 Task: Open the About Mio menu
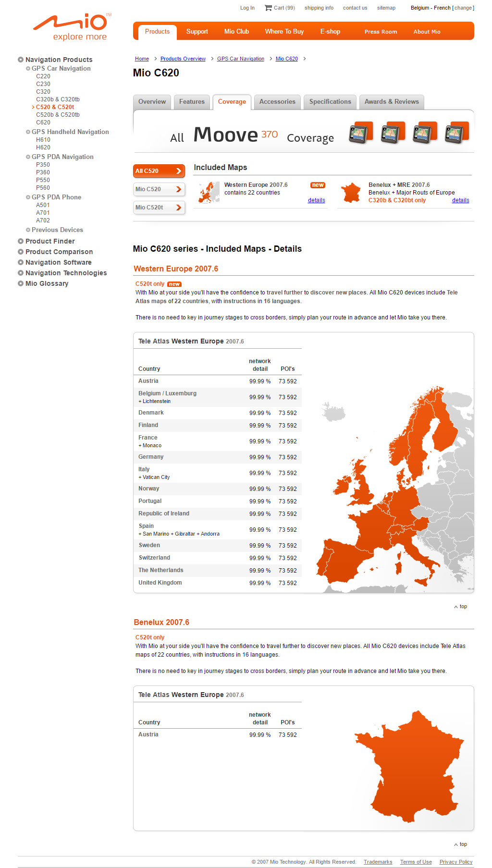pyautogui.click(x=427, y=32)
